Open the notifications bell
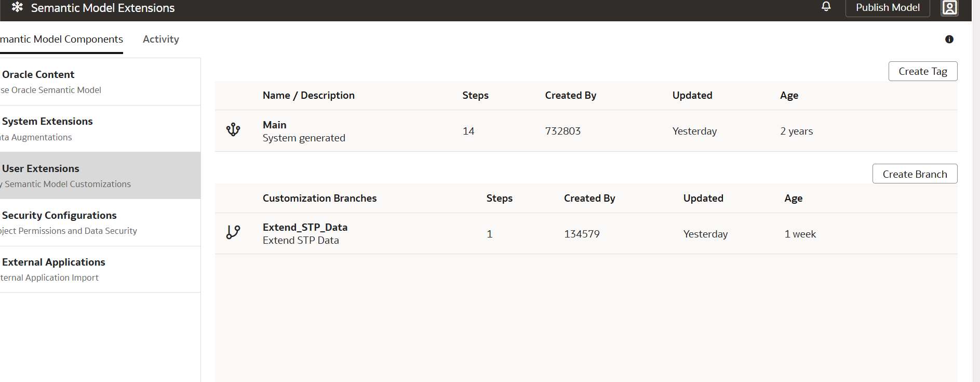 (x=826, y=6)
